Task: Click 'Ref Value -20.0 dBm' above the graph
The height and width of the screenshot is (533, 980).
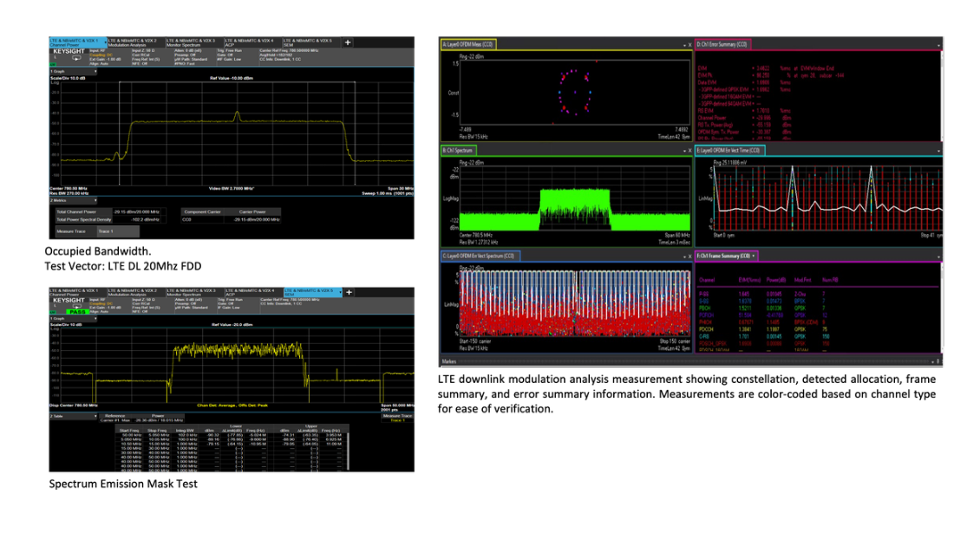Action: [x=232, y=325]
